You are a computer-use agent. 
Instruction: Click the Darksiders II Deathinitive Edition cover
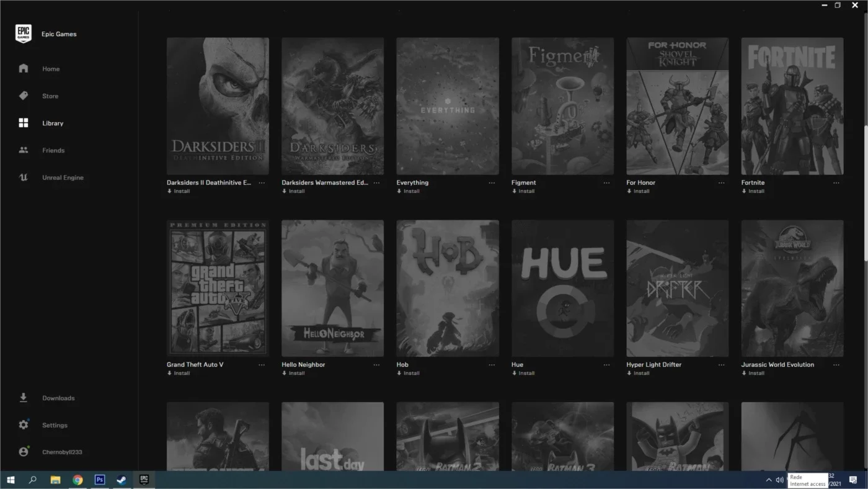click(218, 106)
